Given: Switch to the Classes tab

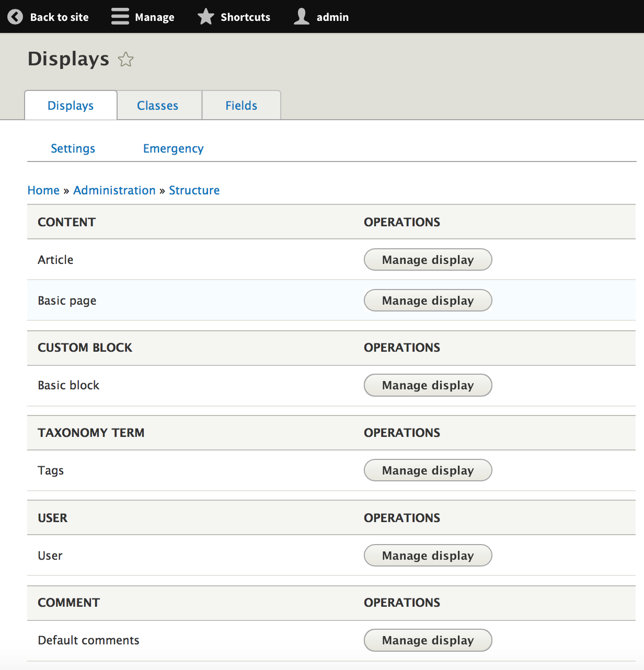Looking at the screenshot, I should coord(158,106).
